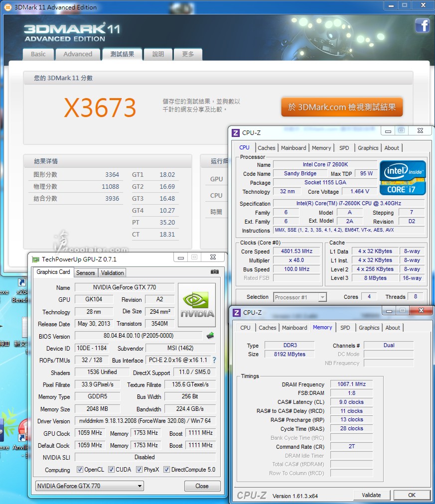Open Mainboard tab in upper CPU-Z window
Image resolution: width=435 pixels, height=504 pixels.
click(x=293, y=148)
